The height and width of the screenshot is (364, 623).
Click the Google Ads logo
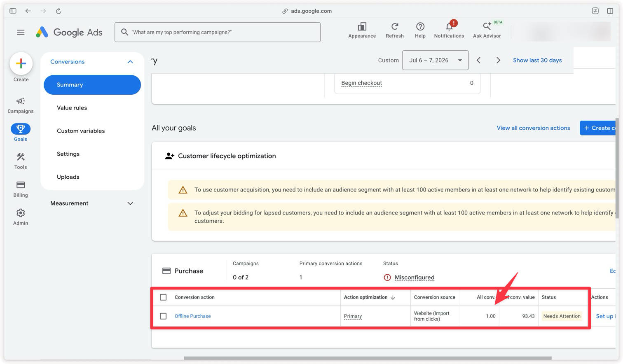[x=69, y=32]
